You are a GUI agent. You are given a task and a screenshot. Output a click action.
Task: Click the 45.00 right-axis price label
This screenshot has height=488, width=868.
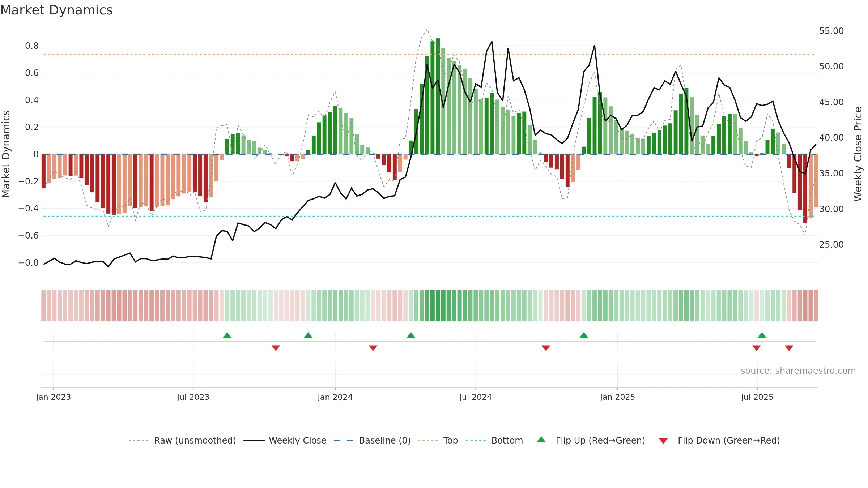tap(831, 102)
